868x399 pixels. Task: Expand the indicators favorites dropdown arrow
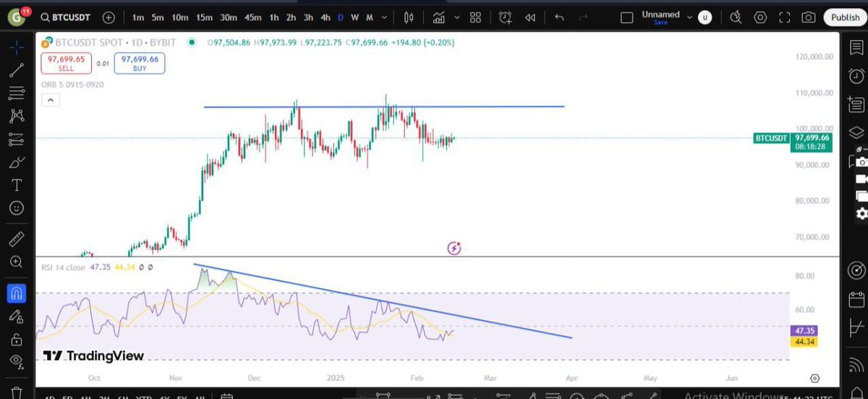point(457,17)
